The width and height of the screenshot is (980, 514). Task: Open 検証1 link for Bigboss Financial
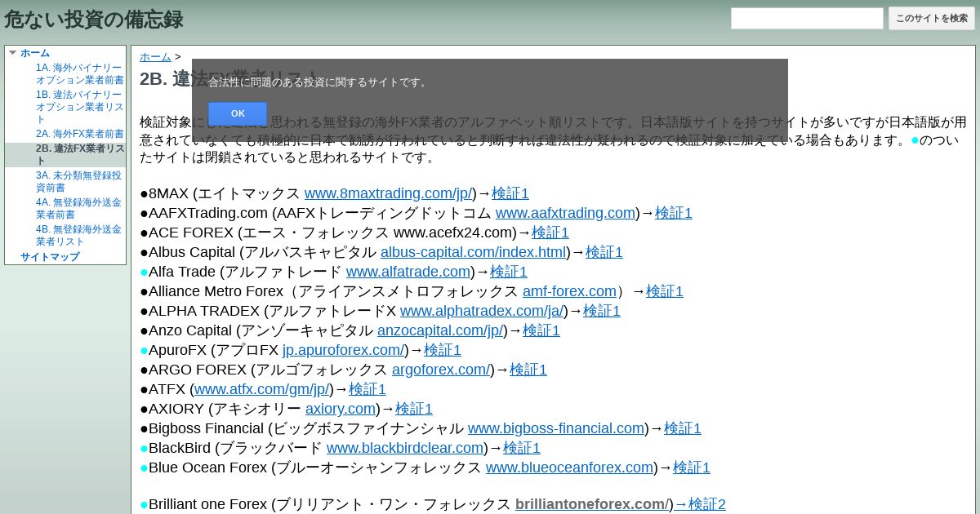(683, 428)
